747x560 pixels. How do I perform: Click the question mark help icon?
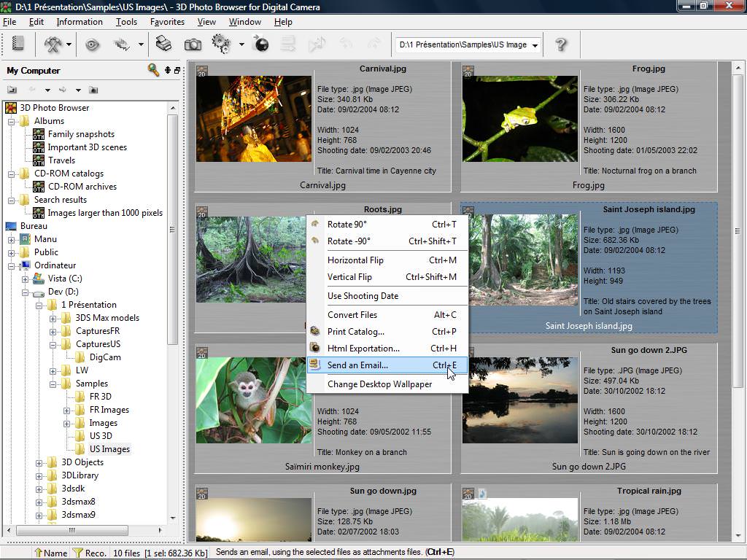(x=561, y=44)
